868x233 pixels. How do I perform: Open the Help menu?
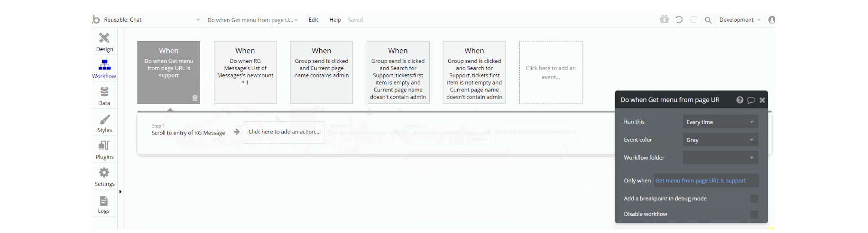(335, 20)
